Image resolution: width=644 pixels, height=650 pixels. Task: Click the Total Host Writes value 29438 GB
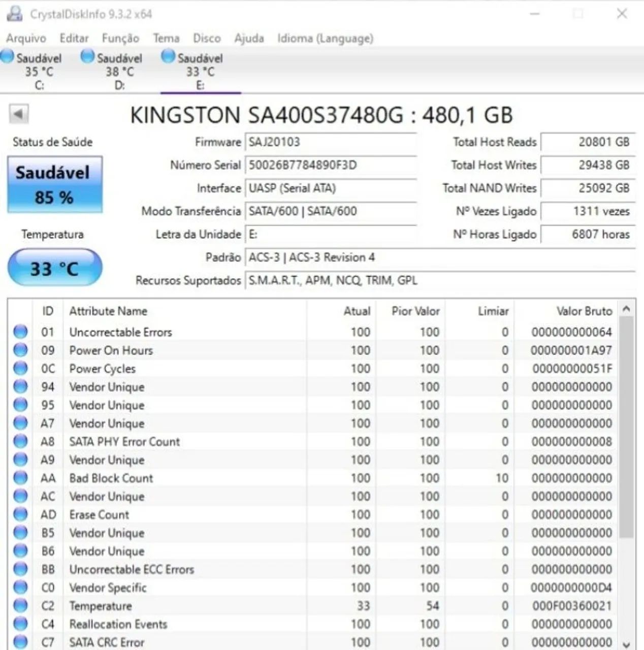point(588,165)
